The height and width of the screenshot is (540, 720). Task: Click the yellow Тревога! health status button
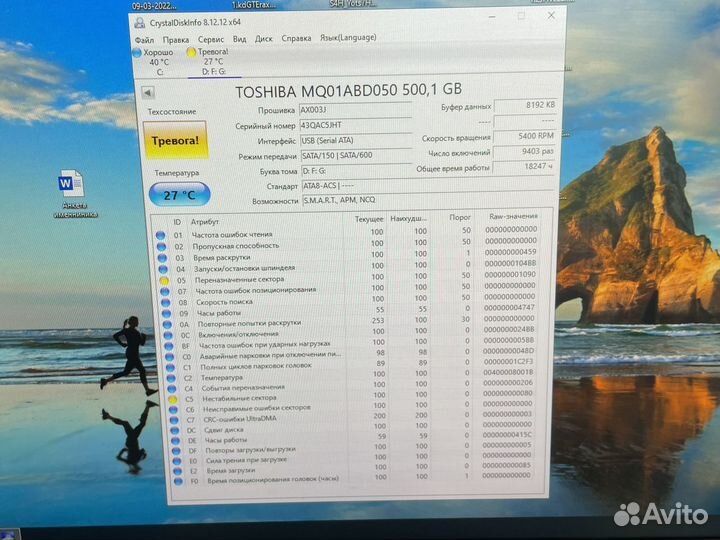pos(175,141)
